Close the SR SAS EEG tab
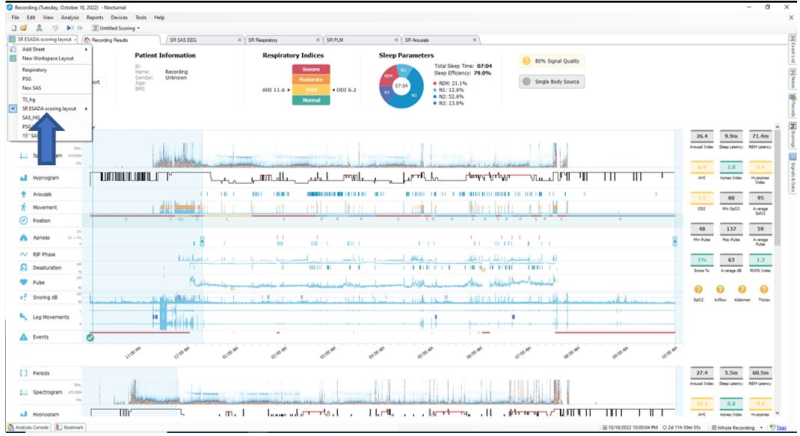The height and width of the screenshot is (436, 800). (240, 40)
